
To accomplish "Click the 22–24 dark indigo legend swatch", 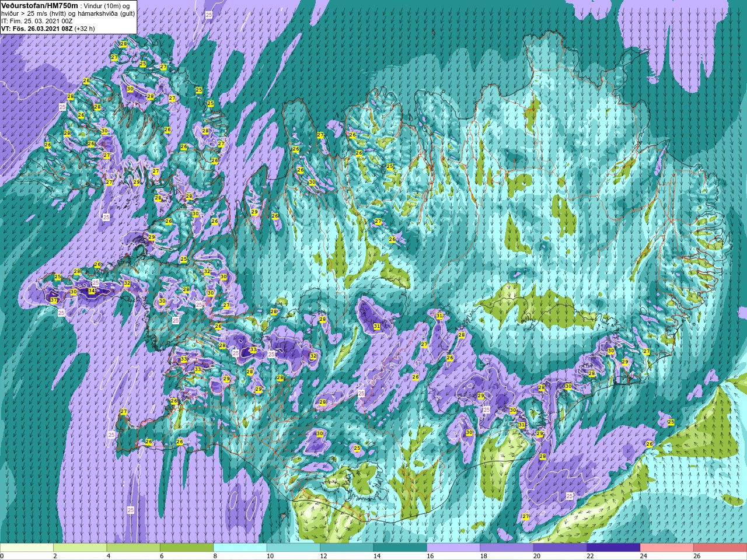I will [614, 548].
